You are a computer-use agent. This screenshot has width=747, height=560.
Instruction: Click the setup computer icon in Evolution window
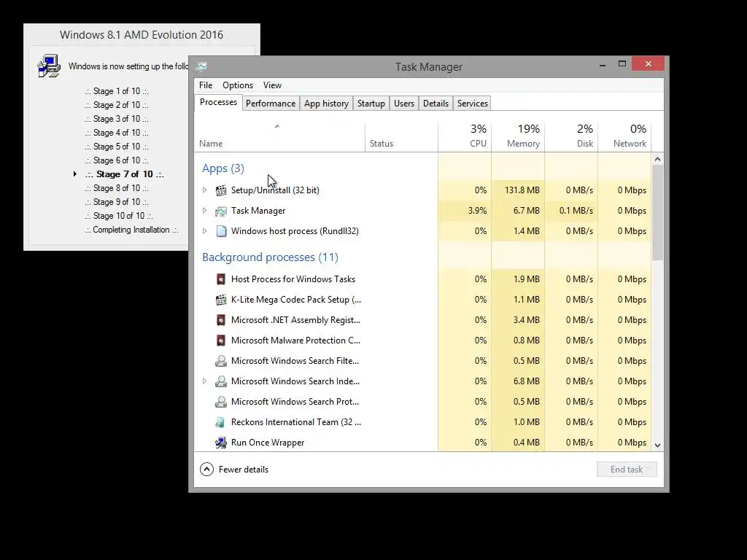pyautogui.click(x=49, y=66)
